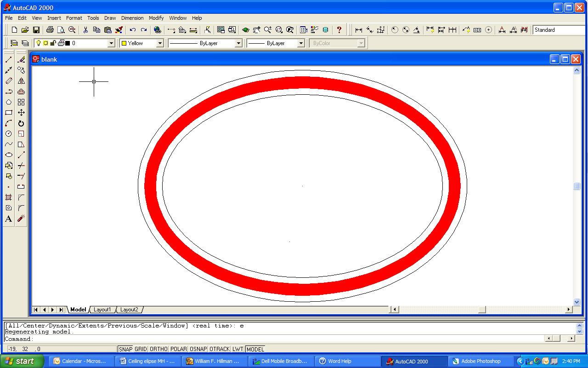The image size is (588, 368).
Task: Select the Mirror tool
Action: pos(21,81)
